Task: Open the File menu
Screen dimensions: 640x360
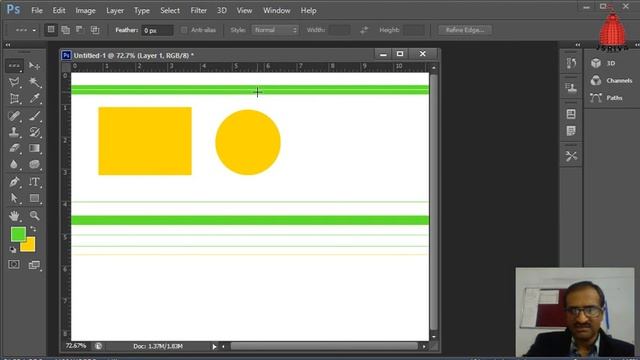Action: coord(37,11)
